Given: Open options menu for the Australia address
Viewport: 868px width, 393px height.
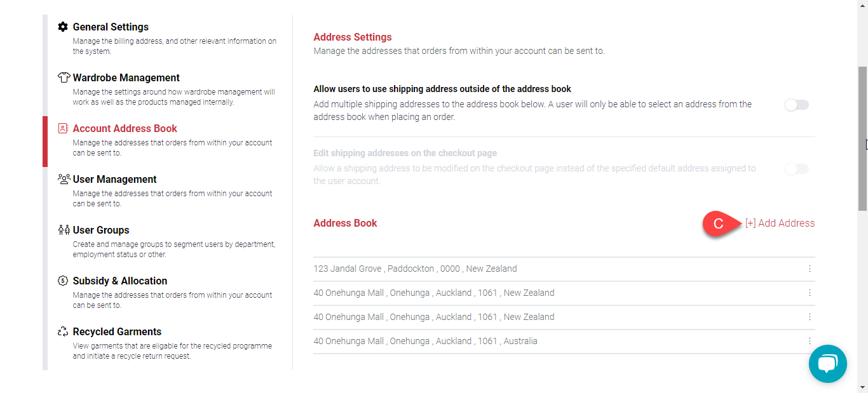Looking at the screenshot, I should (810, 341).
